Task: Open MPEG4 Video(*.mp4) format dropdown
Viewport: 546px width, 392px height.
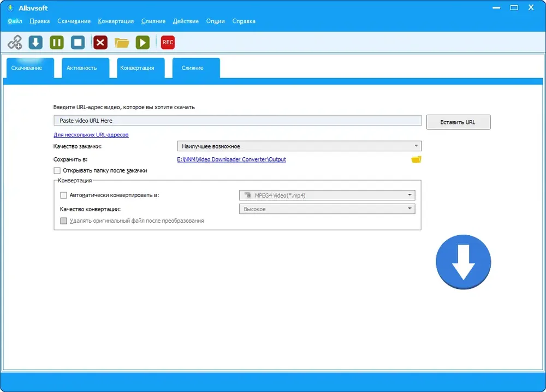Action: coord(327,195)
